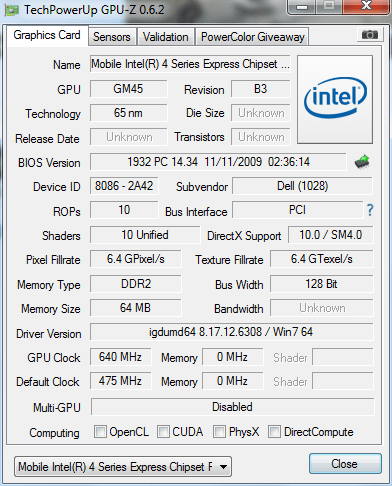Minimize the GPU-Z window
The height and width of the screenshot is (486, 392).
(x=302, y=7)
